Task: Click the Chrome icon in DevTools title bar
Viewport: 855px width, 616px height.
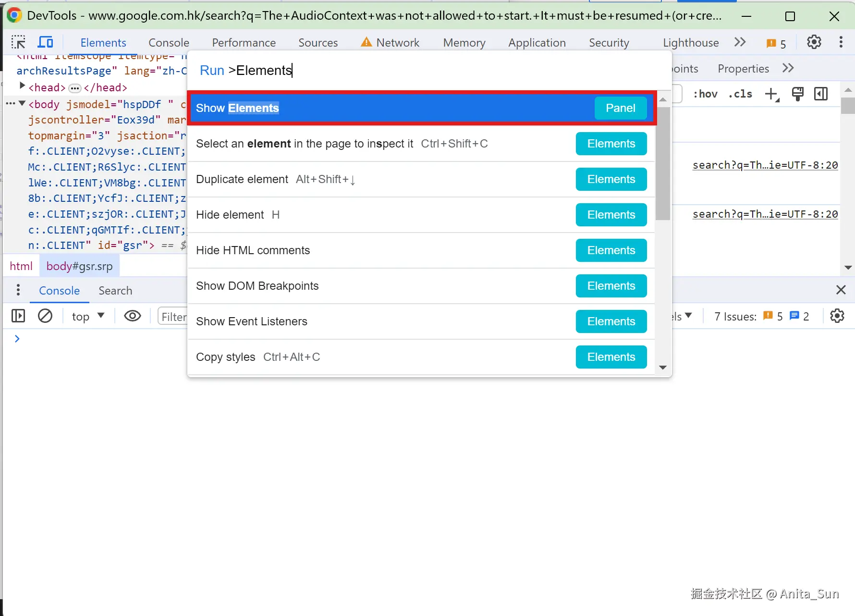Action: pyautogui.click(x=14, y=15)
